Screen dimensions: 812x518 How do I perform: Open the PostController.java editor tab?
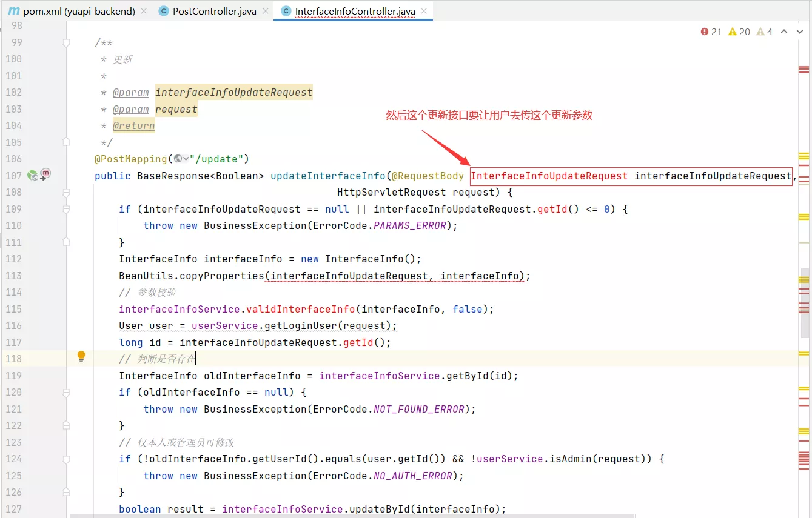tap(214, 11)
